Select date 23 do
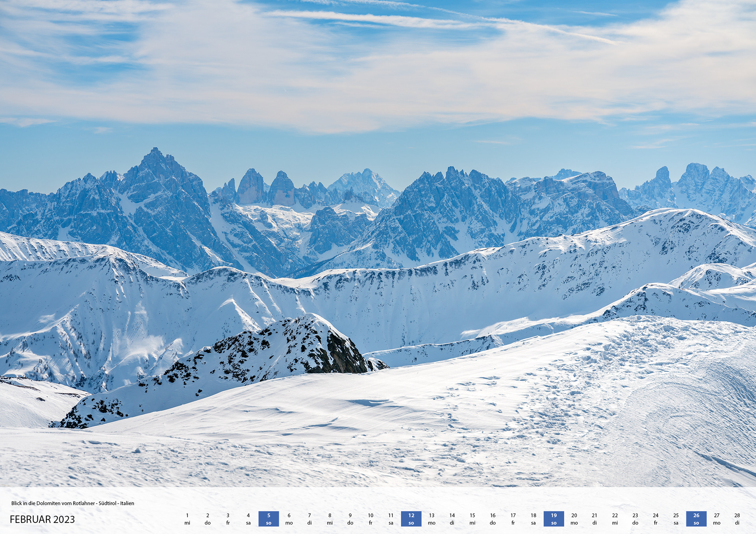This screenshot has width=756, height=534. point(635,519)
